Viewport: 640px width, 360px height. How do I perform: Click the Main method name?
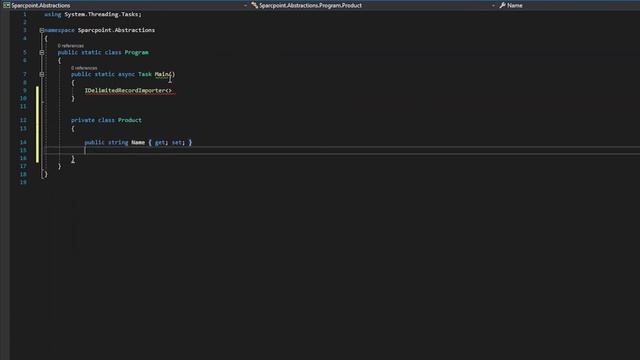pyautogui.click(x=163, y=74)
